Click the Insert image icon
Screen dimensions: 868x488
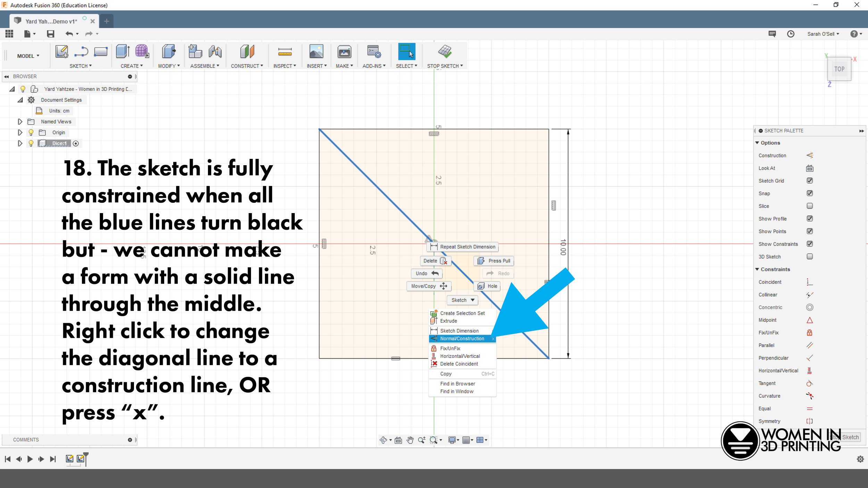coord(316,51)
